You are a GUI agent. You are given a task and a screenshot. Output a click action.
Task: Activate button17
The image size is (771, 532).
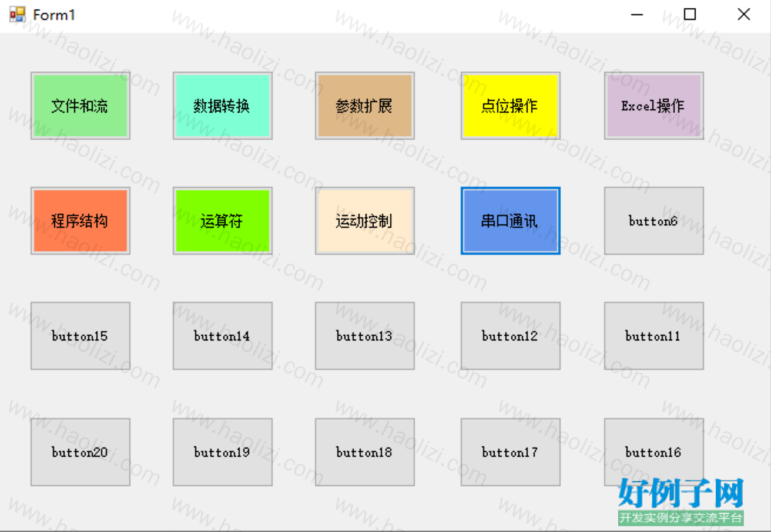511,452
